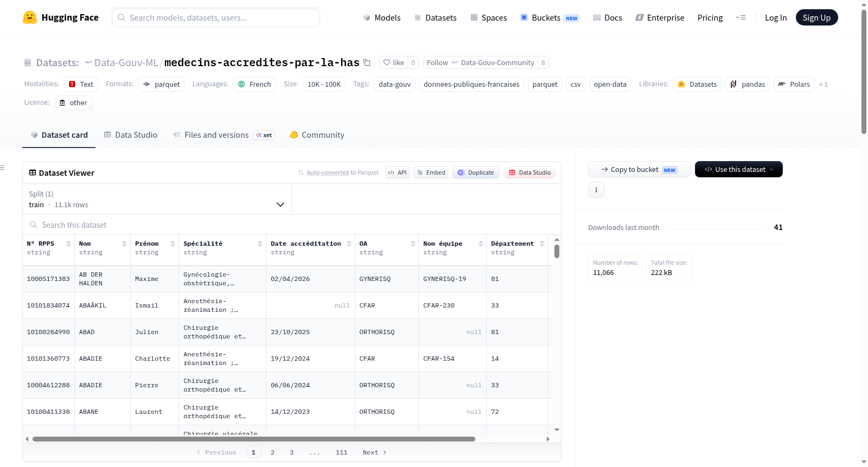This screenshot has width=868, height=467.
Task: Click the Duplicate button
Action: (x=475, y=172)
